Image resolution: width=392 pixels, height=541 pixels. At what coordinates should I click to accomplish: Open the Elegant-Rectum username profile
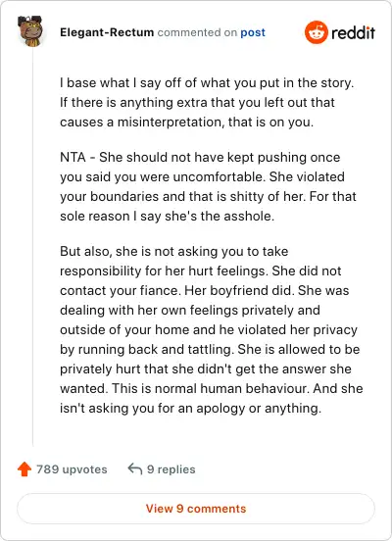(x=107, y=32)
